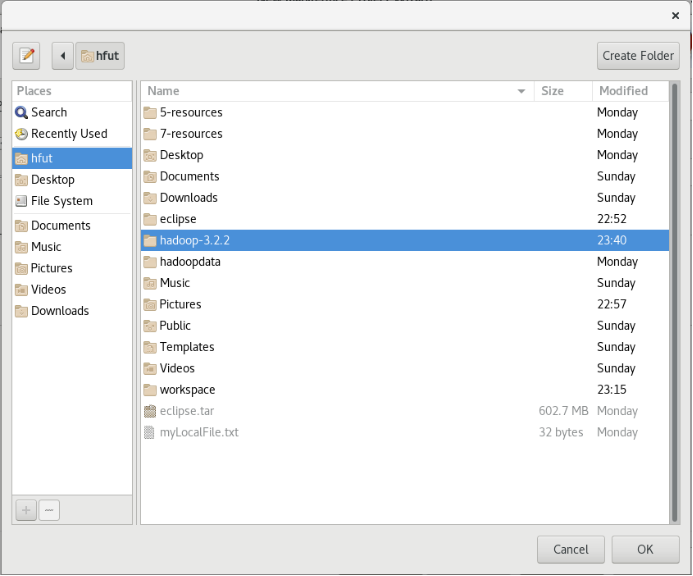Image resolution: width=693 pixels, height=576 pixels.
Task: Sort by Size column header
Action: [x=563, y=91]
